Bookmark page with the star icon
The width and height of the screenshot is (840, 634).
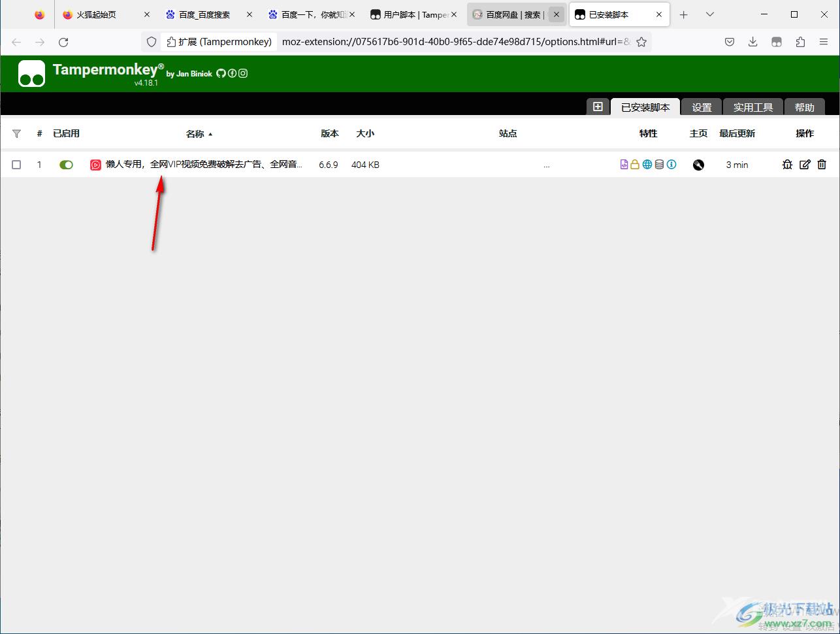(x=641, y=42)
